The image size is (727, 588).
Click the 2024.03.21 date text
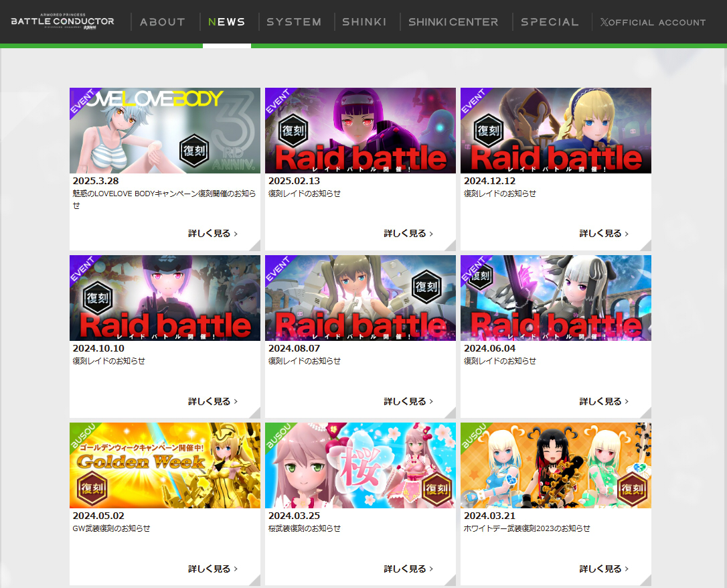(x=489, y=516)
